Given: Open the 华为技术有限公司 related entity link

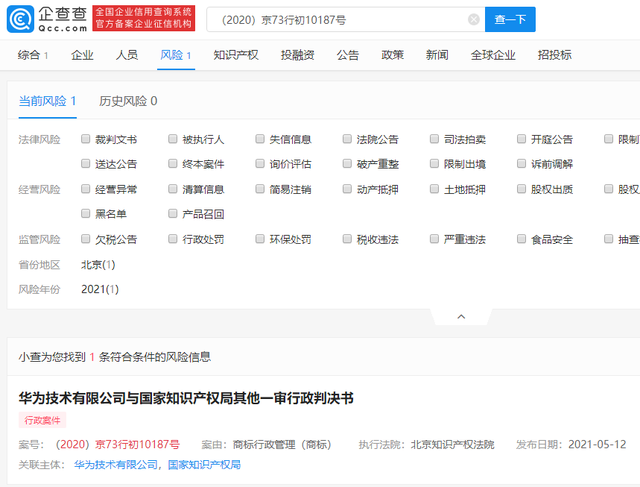Looking at the screenshot, I should point(116,465).
